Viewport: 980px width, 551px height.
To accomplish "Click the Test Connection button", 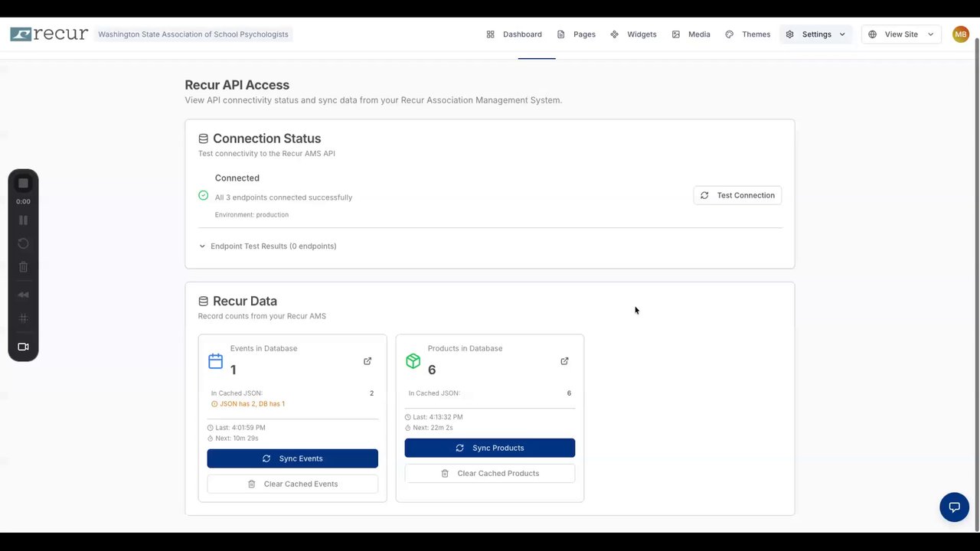I will click(737, 195).
